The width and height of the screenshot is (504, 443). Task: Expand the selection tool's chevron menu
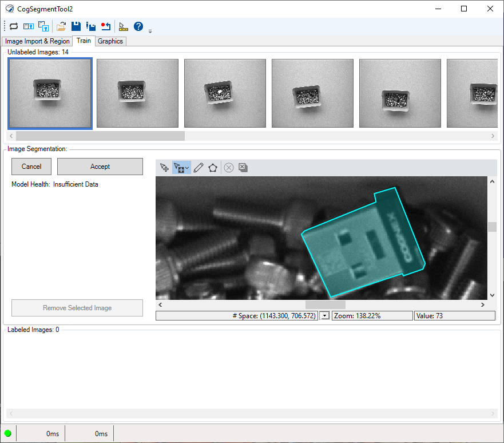pyautogui.click(x=186, y=167)
